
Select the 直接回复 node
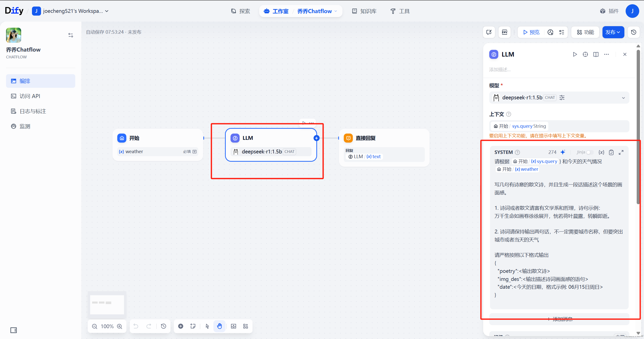click(x=384, y=147)
